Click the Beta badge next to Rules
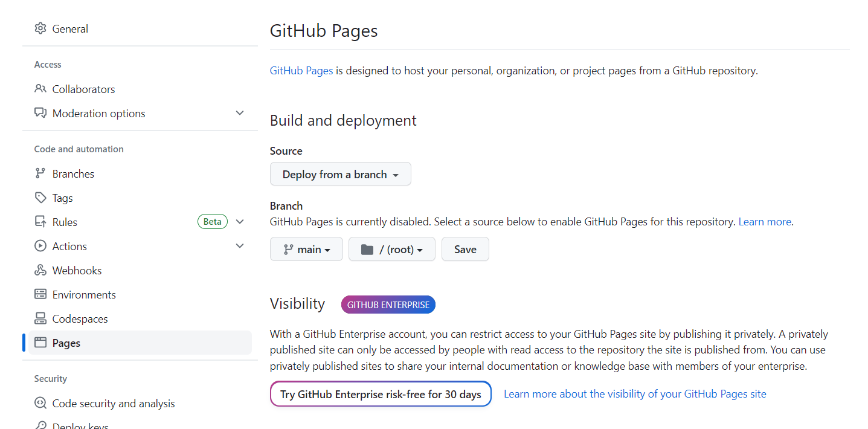The height and width of the screenshot is (429, 868). click(212, 222)
